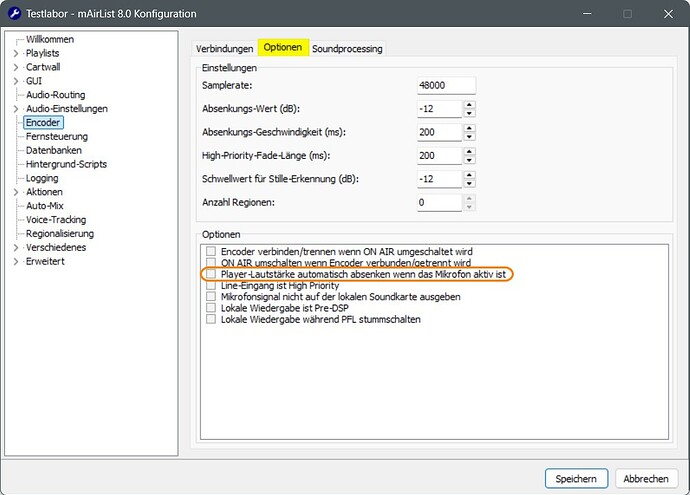
Task: Expand the Cartwall tree node
Action: 16,67
